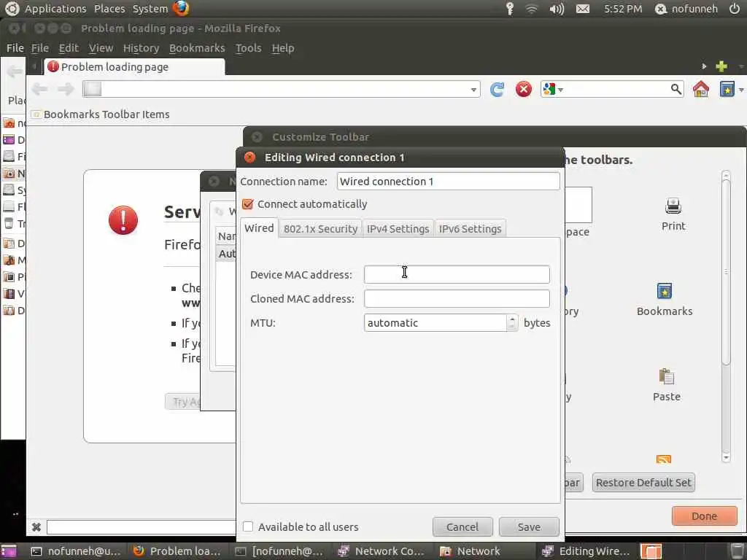Click the Wi-Fi network indicator icon
The image size is (747, 560).
(x=531, y=9)
